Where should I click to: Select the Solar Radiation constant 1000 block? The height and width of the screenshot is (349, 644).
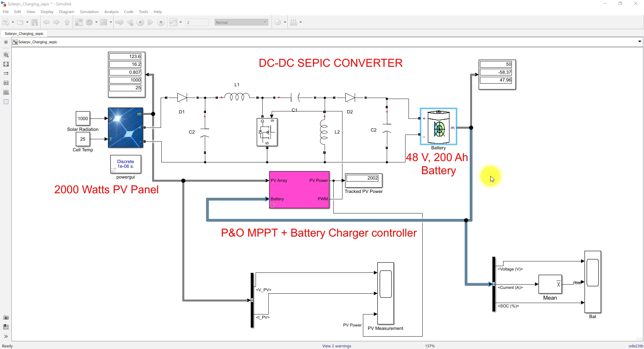coord(83,118)
